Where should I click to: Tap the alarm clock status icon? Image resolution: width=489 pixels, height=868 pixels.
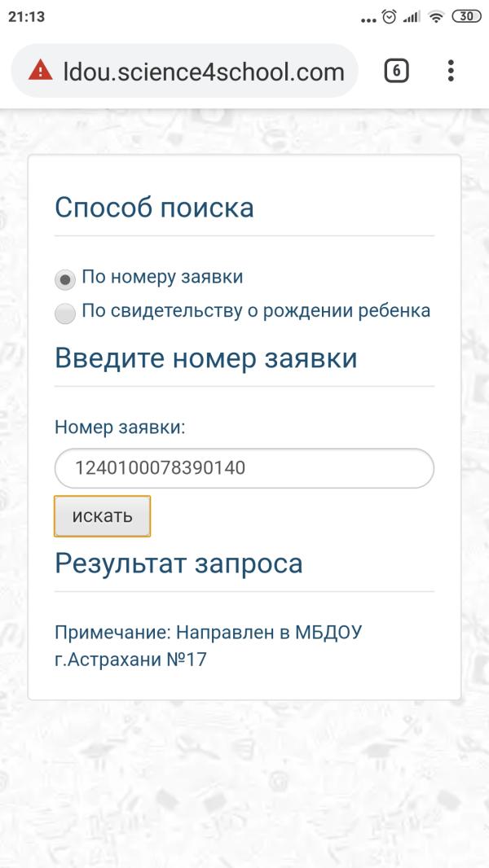(390, 17)
